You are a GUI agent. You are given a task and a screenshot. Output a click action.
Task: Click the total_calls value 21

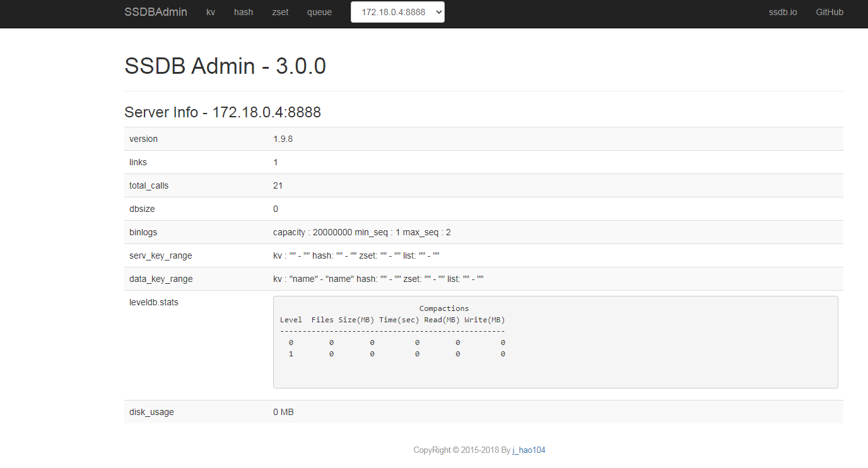[x=278, y=185]
